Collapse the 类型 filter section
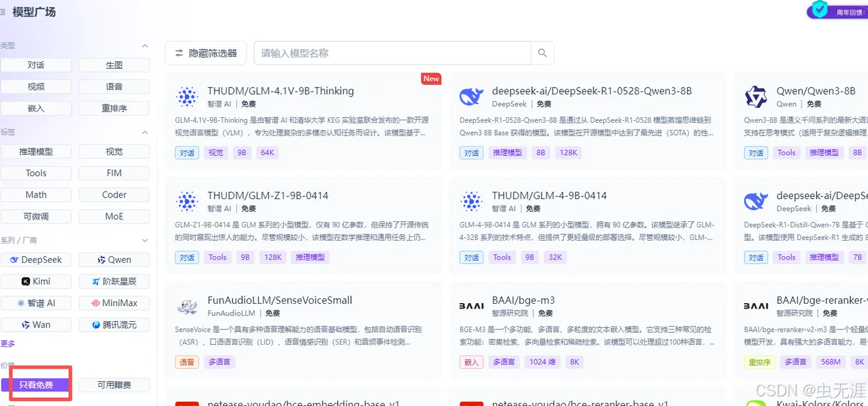Screen dimensions: 868x406 tap(145, 46)
